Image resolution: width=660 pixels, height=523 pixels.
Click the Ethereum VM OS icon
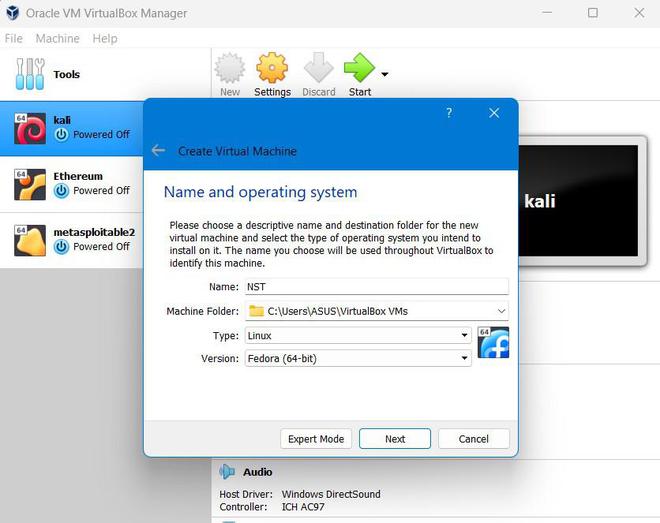tap(30, 184)
